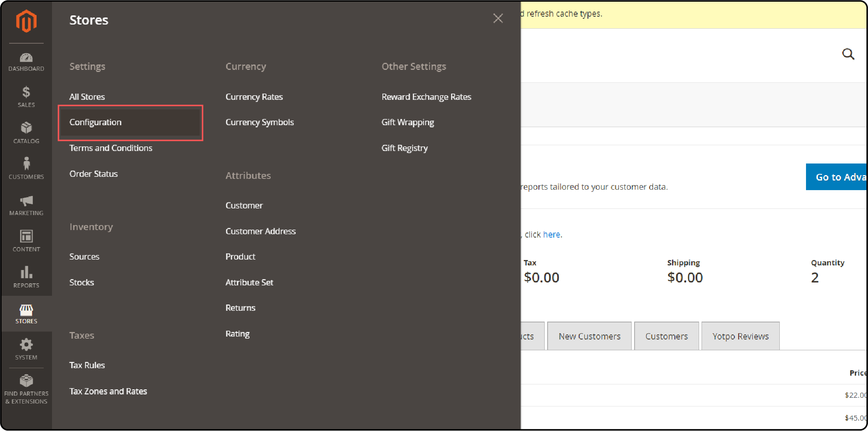Open Inventory Stocks
868x431 pixels.
[x=82, y=282]
